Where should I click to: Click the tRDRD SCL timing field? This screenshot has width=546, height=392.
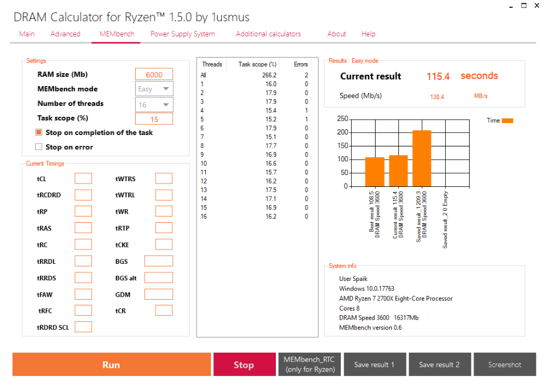tap(83, 327)
